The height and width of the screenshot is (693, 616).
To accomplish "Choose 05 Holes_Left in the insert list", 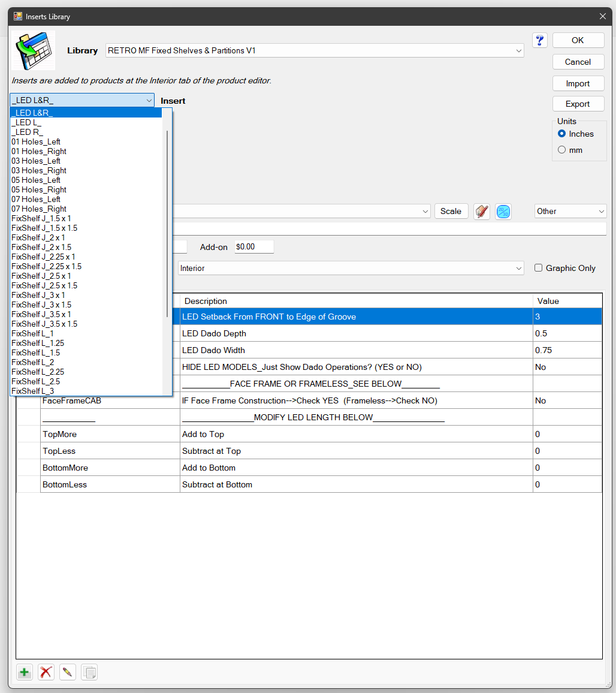I will pos(36,180).
